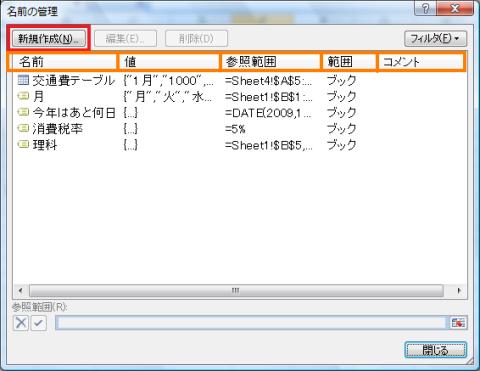Click the 新規作成(N)... button
This screenshot has width=480, height=371.
49,38
